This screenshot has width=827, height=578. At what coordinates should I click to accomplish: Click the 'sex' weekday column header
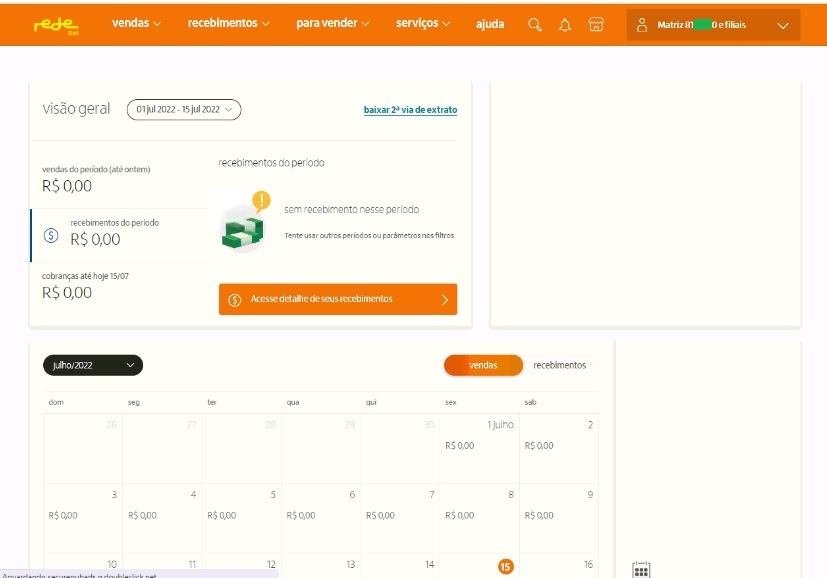tap(450, 402)
